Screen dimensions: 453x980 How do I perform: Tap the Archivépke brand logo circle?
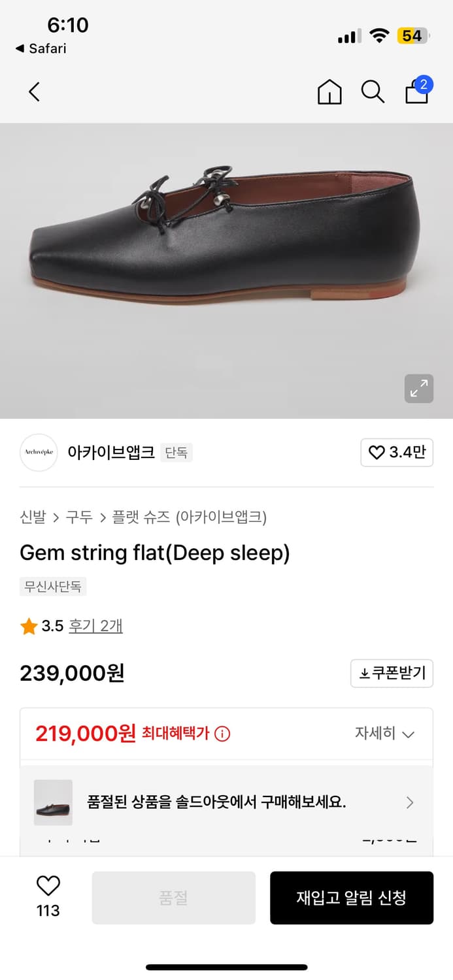[x=39, y=453]
